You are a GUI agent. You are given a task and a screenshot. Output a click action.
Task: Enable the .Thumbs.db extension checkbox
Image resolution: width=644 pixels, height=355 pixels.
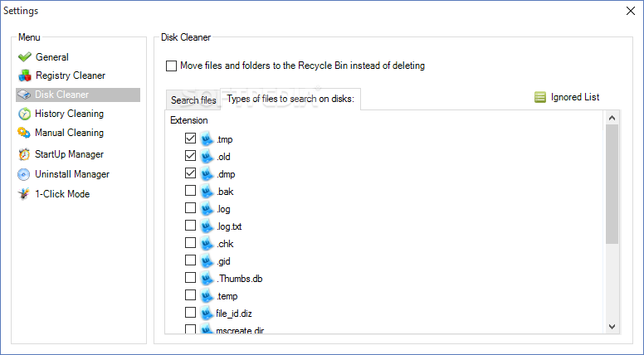point(190,277)
